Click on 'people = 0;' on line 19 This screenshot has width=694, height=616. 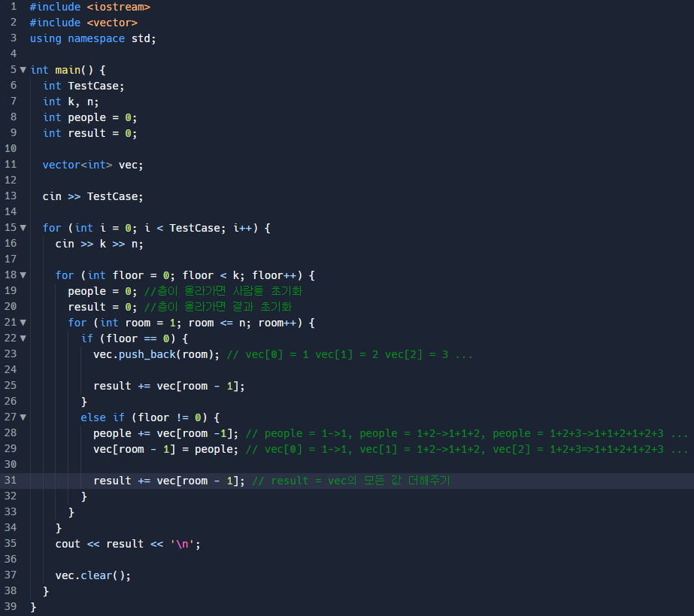pos(102,291)
